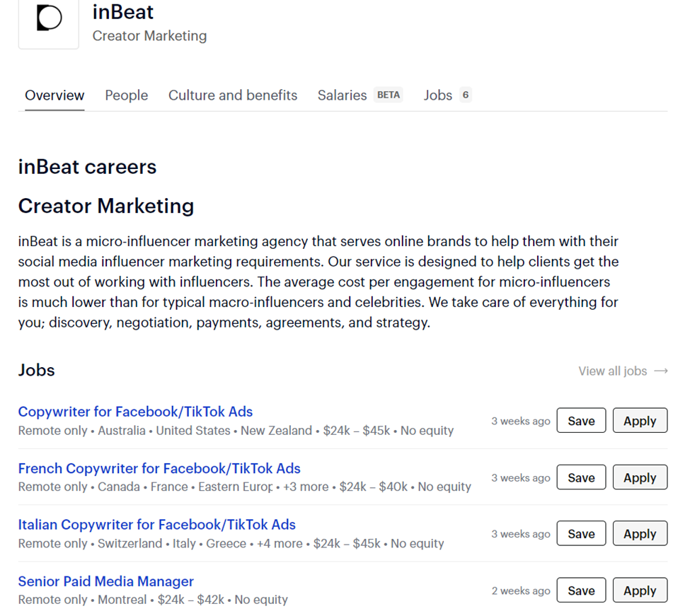Image resolution: width=690 pixels, height=616 pixels.
Task: Expand the +3 more locations text
Action: pos(306,487)
